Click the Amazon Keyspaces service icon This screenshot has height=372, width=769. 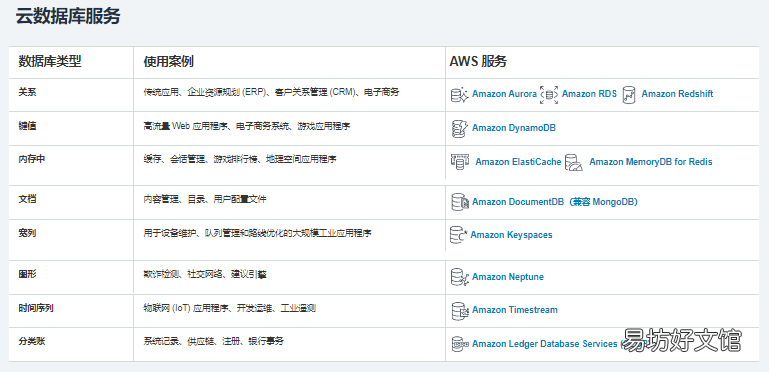[x=459, y=234]
